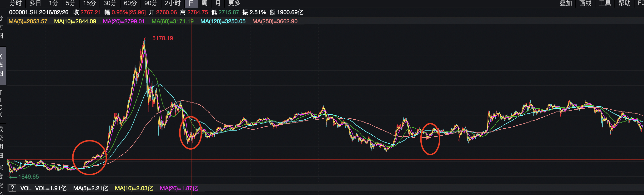Viewport: 644px width, 195px height.
Task: Switch to the 15分 period
Action: pos(89,3)
